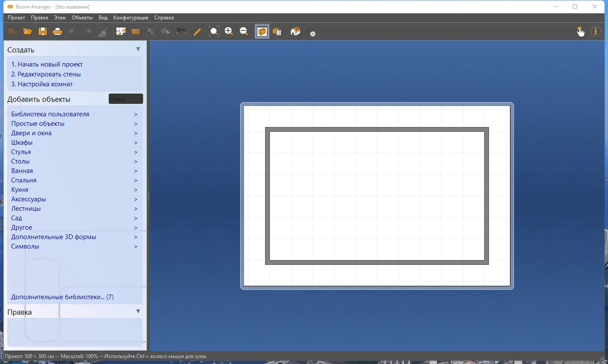Expand Библиотека пользователя category

point(74,114)
